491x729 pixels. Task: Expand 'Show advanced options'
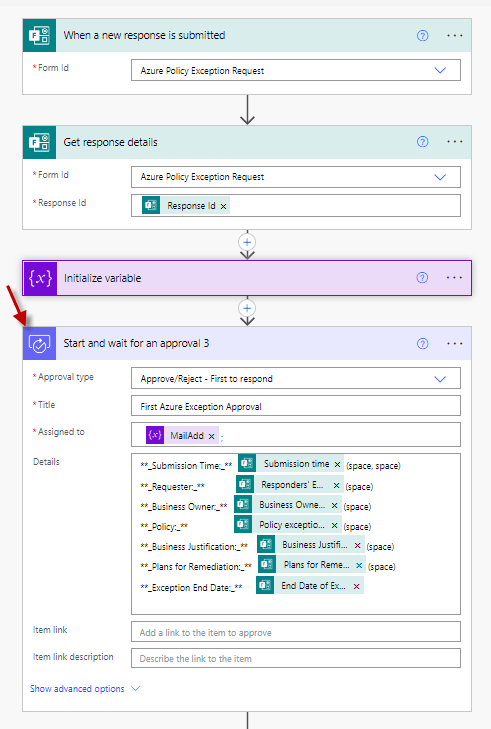click(x=85, y=689)
